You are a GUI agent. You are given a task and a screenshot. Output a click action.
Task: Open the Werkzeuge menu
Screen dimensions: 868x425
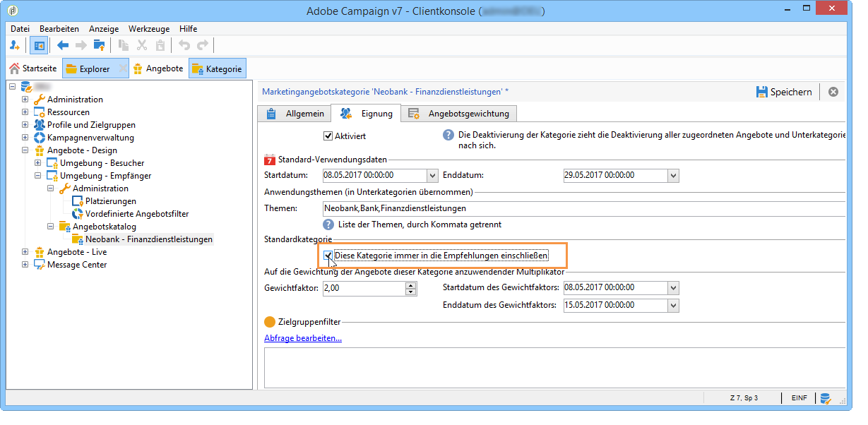pos(149,29)
